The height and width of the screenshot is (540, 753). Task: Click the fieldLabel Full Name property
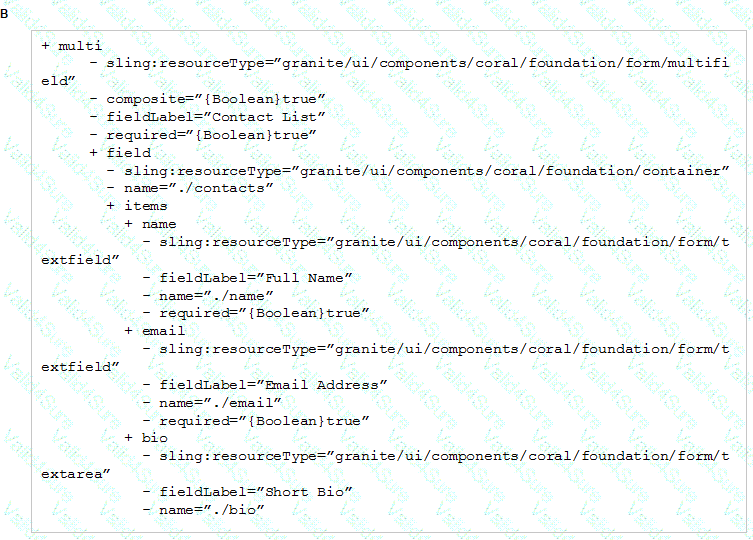[255, 278]
